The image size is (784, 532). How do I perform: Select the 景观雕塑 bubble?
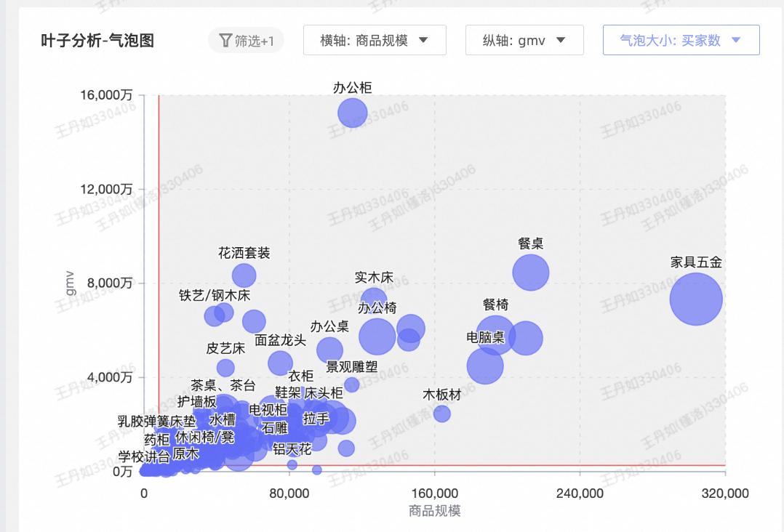[x=352, y=384]
